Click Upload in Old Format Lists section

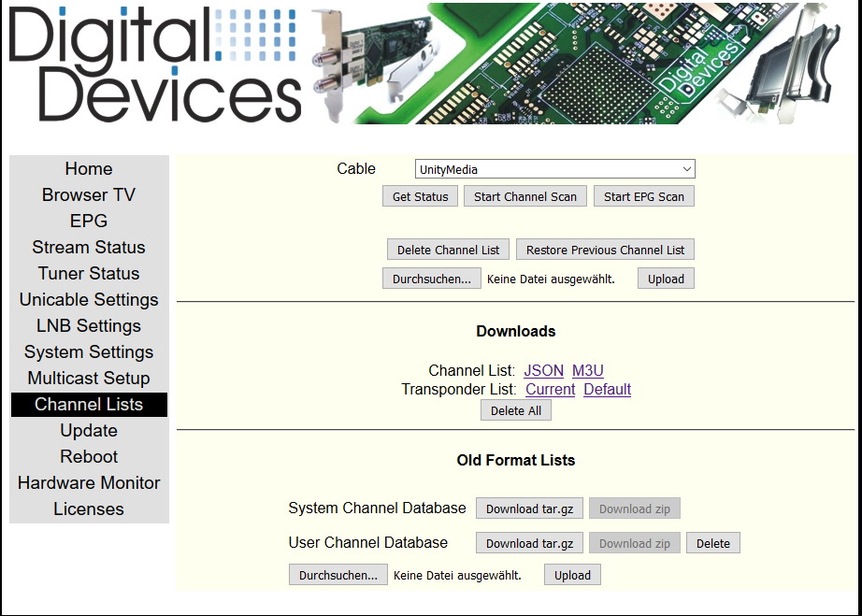572,575
